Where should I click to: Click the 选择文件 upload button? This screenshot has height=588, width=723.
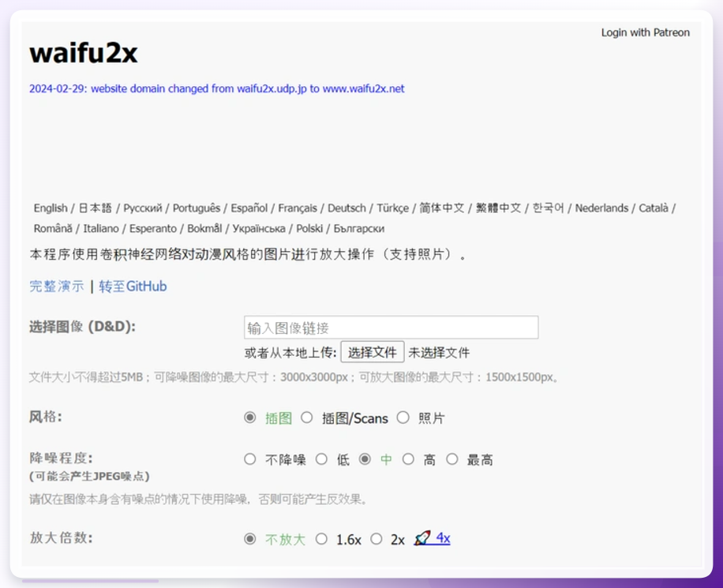pyautogui.click(x=372, y=352)
